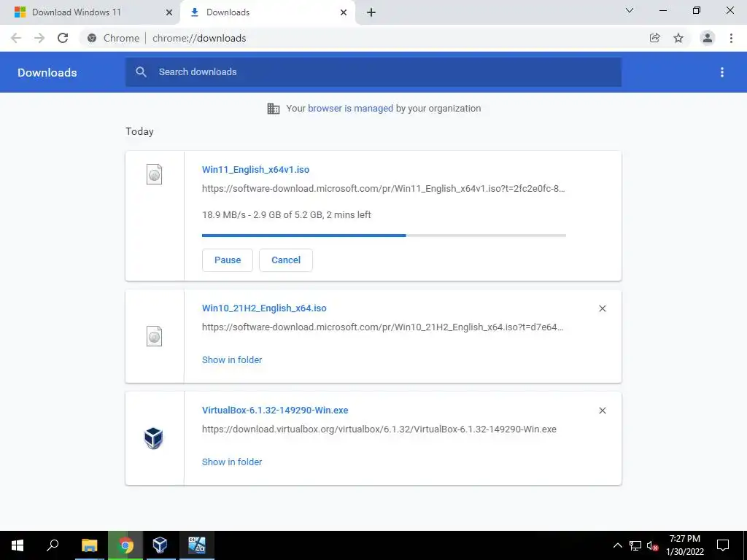Bookmark this page with the star icon
The height and width of the screenshot is (560, 747).
678,38
